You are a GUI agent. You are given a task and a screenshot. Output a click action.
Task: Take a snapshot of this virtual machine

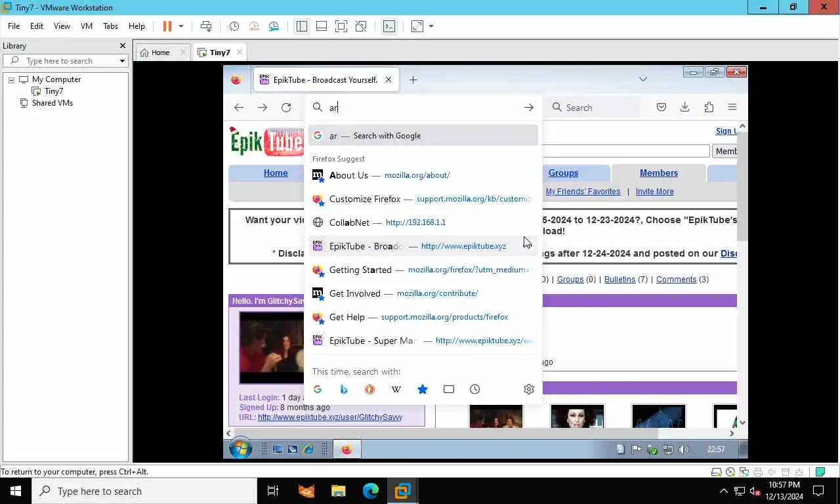(234, 26)
